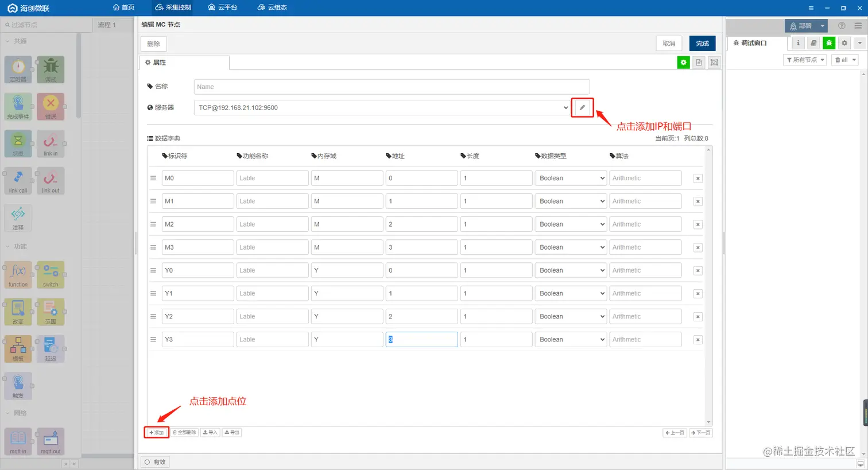
Task: Click the address field of Y3 row
Action: [422, 340]
